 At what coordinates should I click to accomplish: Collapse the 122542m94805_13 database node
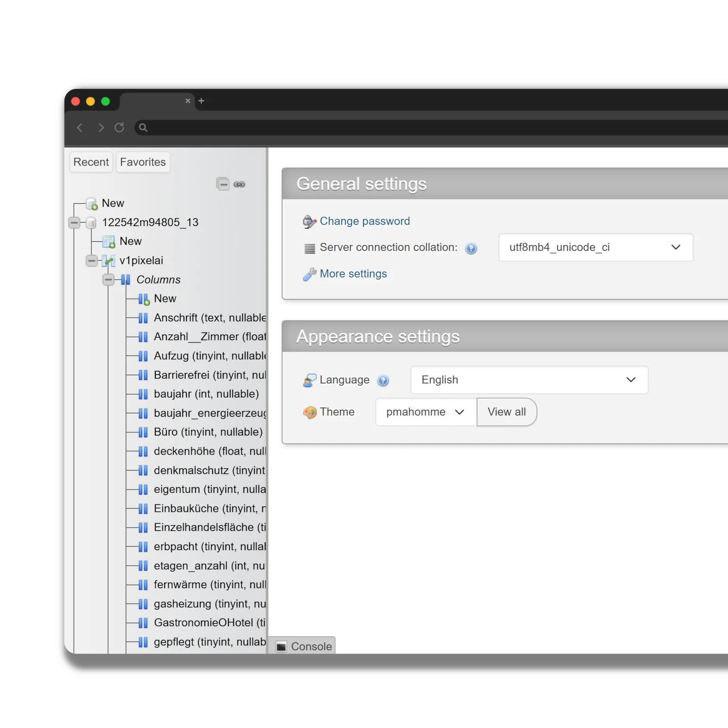tap(74, 222)
